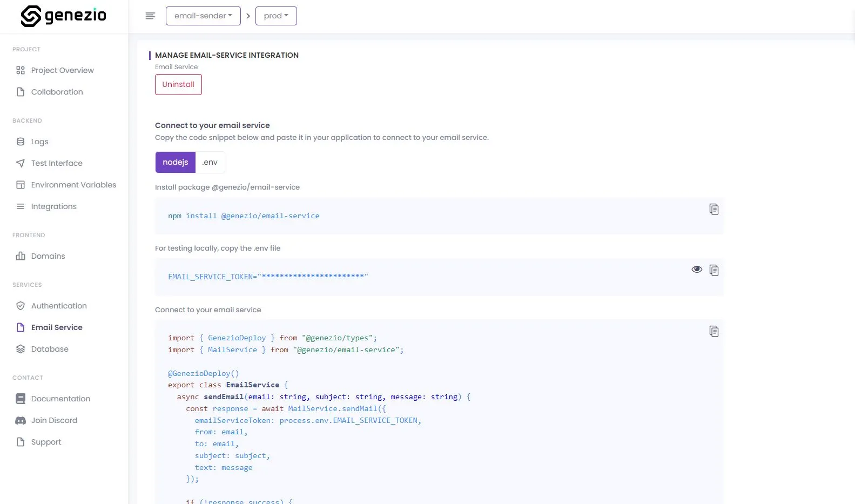855x504 pixels.
Task: Click the masked EMAIL_SERVICE_TOKEN value
Action: [313, 276]
